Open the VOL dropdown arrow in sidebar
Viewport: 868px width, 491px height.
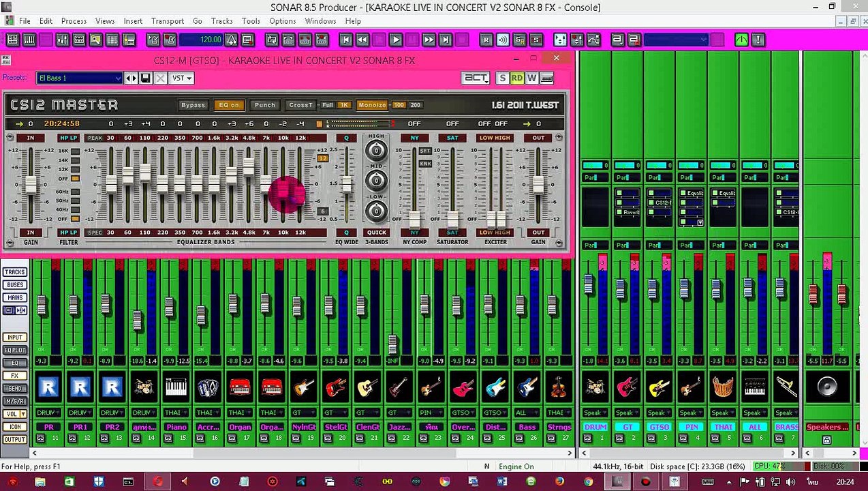coord(23,414)
